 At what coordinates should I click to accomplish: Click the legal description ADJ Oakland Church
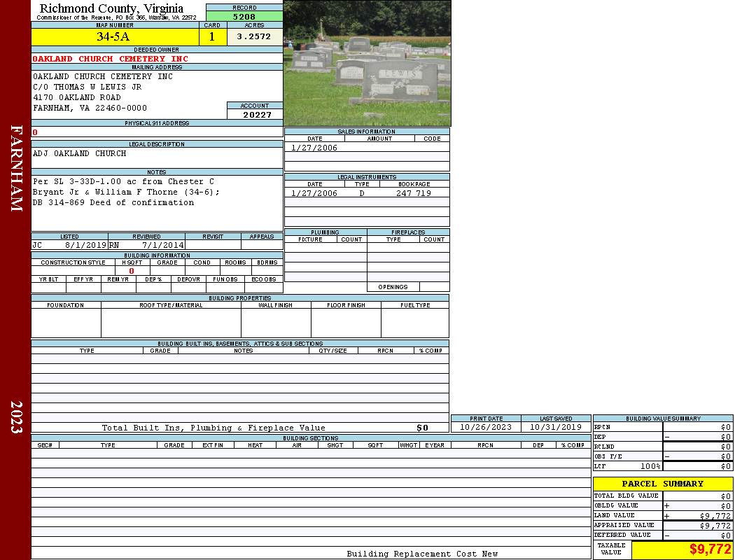pos(80,153)
